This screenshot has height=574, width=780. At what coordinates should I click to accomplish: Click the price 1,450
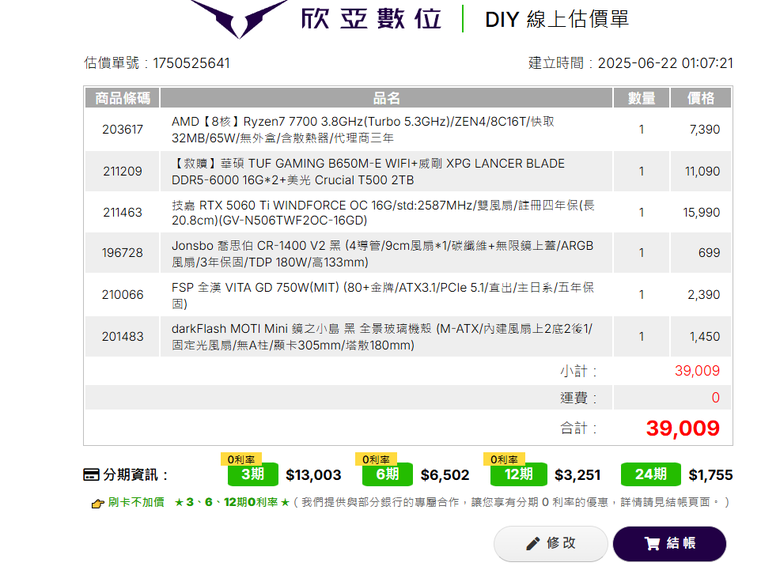(x=704, y=336)
